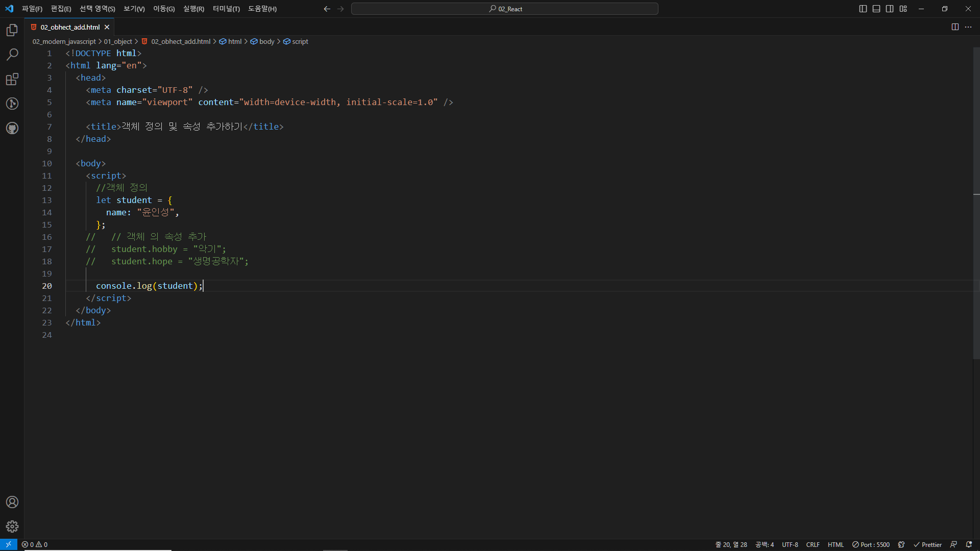Open the GitHub view in activity bar
The height and width of the screenshot is (551, 980).
click(x=12, y=128)
